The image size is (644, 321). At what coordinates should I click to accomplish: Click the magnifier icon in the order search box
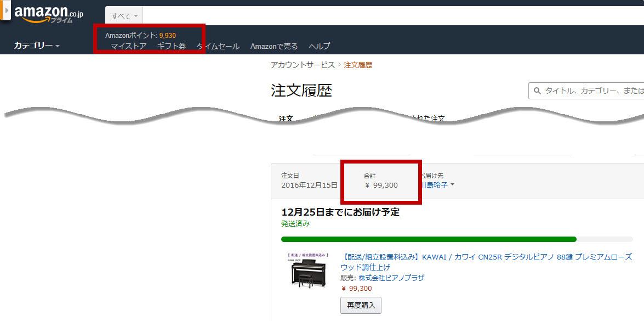(537, 91)
